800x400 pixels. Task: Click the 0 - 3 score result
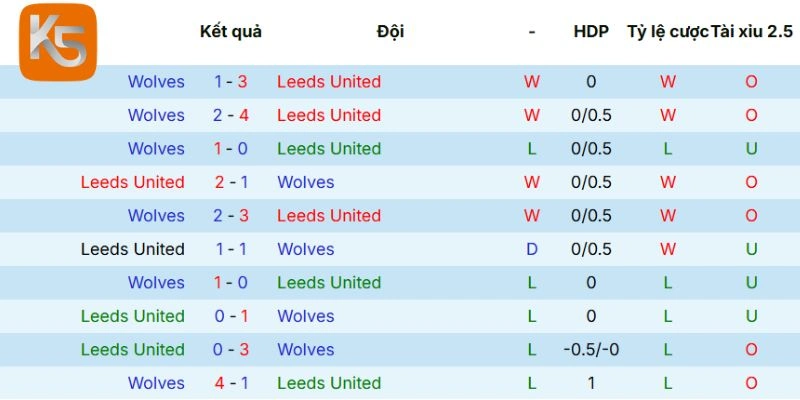[231, 350]
